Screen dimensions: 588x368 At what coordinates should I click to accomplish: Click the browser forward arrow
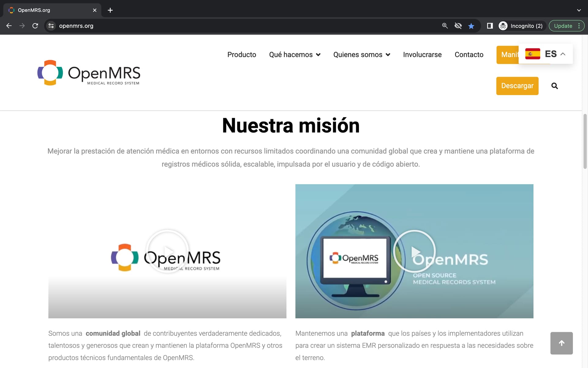[22, 26]
